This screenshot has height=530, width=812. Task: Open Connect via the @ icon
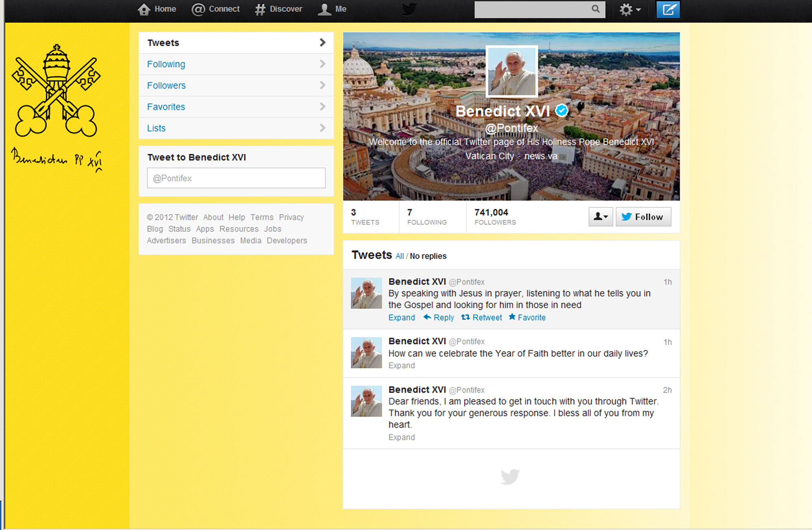(x=198, y=9)
